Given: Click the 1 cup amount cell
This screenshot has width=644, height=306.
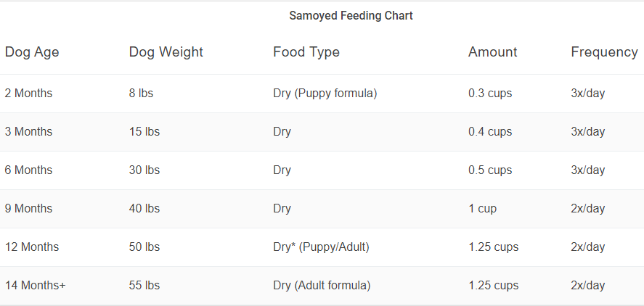Looking at the screenshot, I should click(x=483, y=209).
